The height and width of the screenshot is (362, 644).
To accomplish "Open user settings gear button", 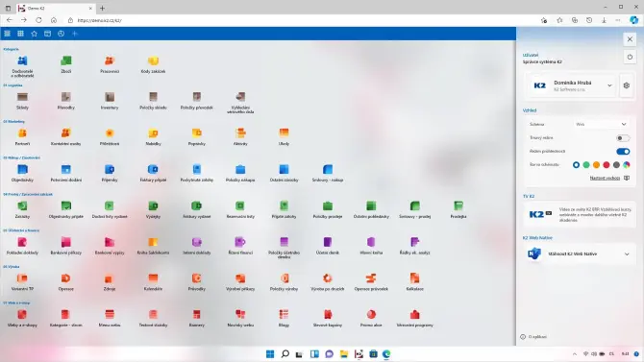I will (627, 85).
